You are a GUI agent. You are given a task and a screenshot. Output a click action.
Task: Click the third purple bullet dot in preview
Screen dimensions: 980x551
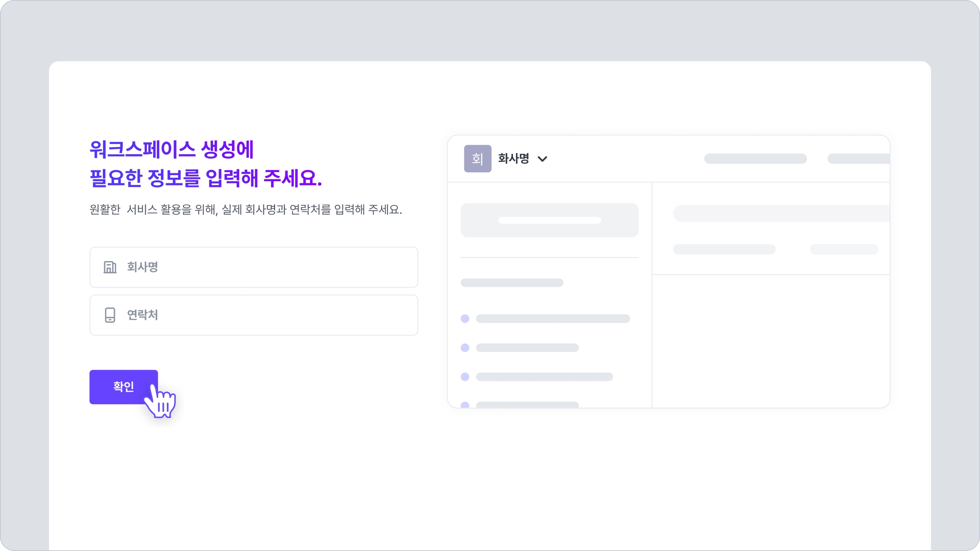click(465, 377)
